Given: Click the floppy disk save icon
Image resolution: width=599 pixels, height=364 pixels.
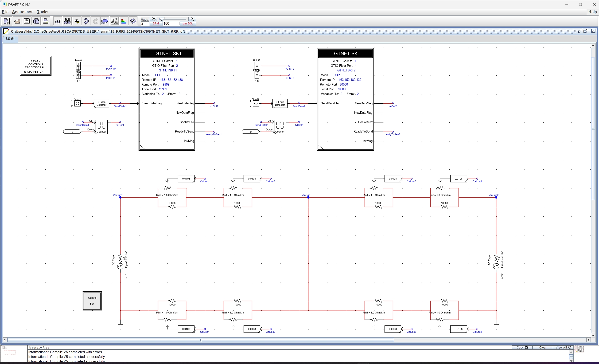Looking at the screenshot, I should click(27, 21).
